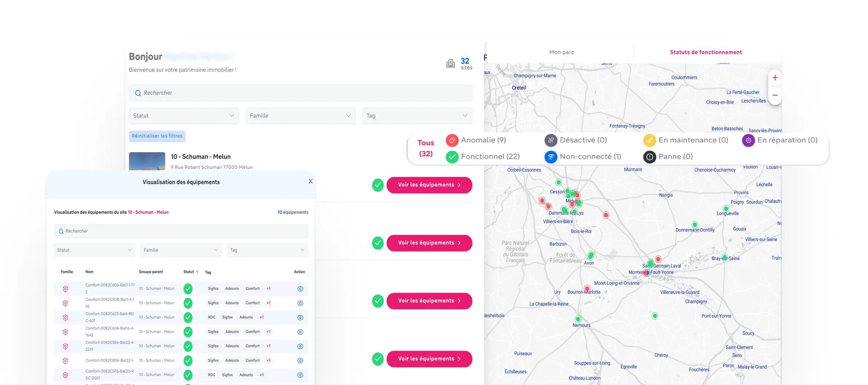Toggle the Désactivé (0) status filter
This screenshot has height=385, width=868.
583,140
